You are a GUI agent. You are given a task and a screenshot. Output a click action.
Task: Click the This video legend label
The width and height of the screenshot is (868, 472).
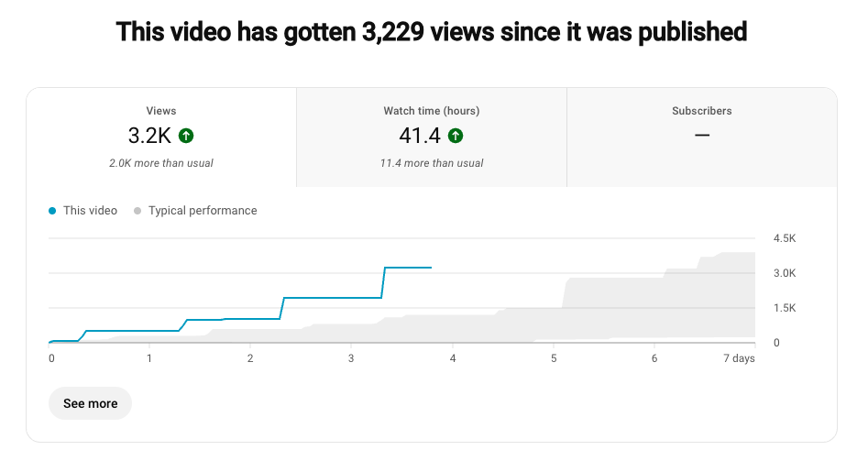point(90,211)
